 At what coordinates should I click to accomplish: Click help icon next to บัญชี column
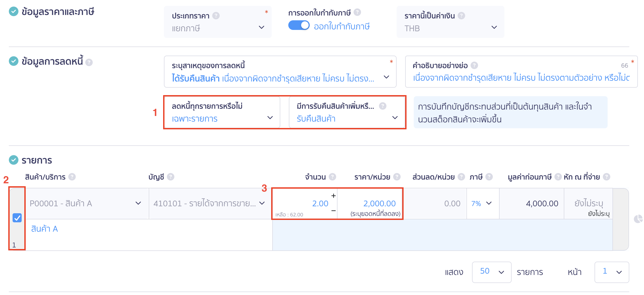[171, 177]
